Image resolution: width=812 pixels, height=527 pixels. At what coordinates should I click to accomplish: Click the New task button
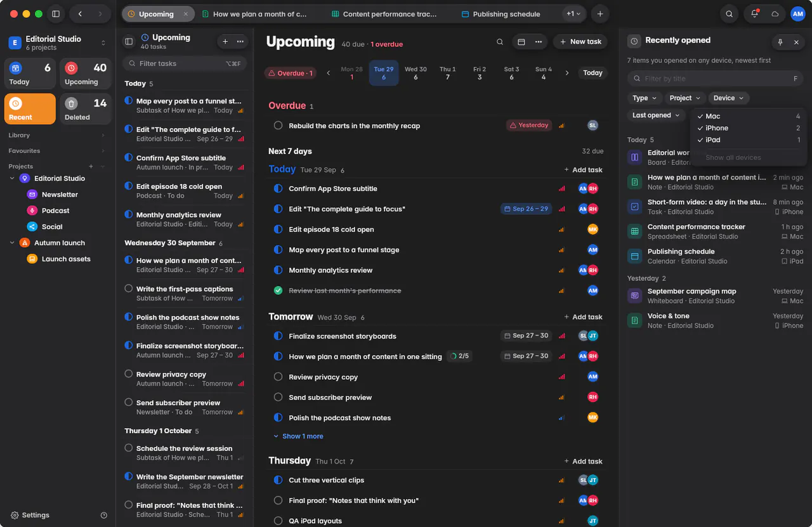click(580, 42)
